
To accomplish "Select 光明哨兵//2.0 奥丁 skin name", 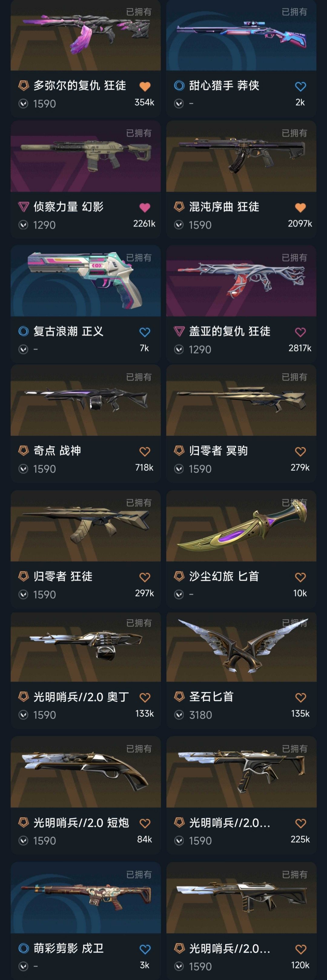I will point(81,697).
